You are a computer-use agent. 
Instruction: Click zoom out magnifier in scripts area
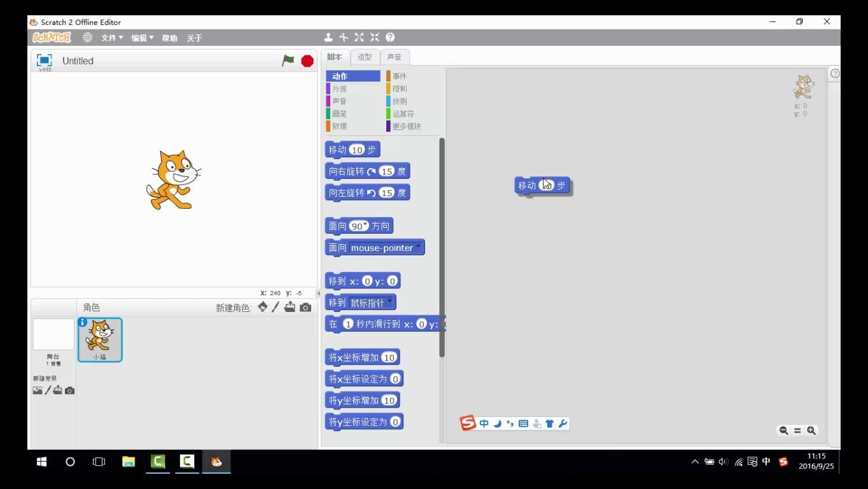[x=783, y=430]
